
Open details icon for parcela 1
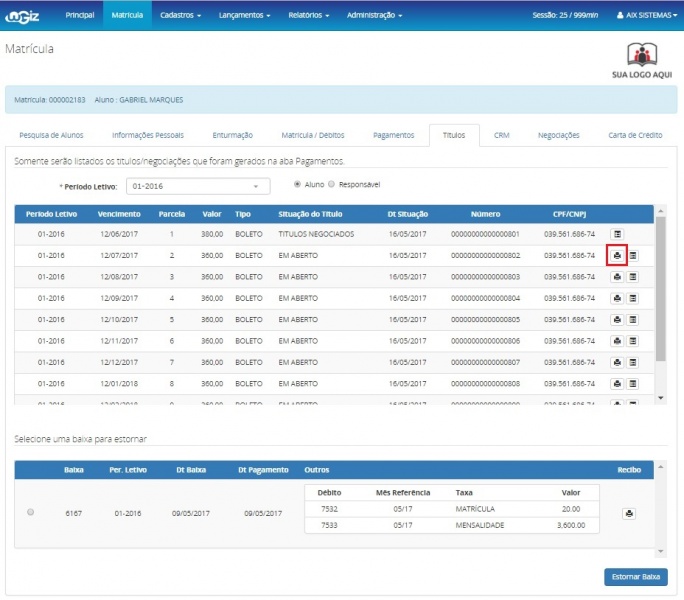tap(617, 234)
